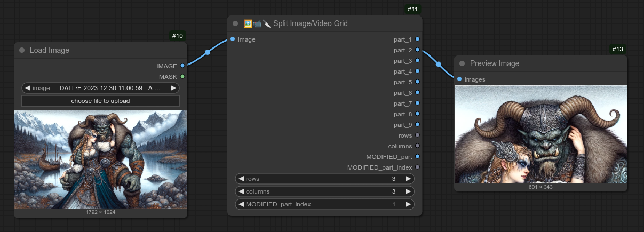Click the IMAGE output port on Load Image

(x=182, y=66)
